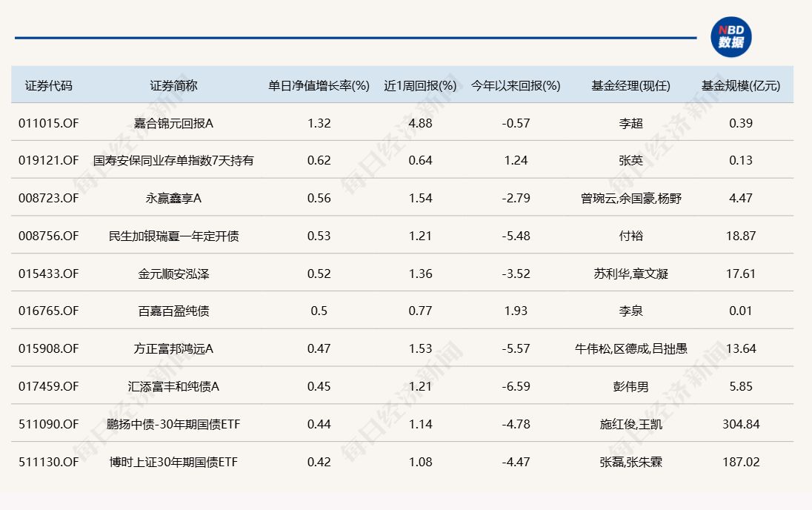Click the code 511130.OF
812x510 pixels.
point(49,462)
